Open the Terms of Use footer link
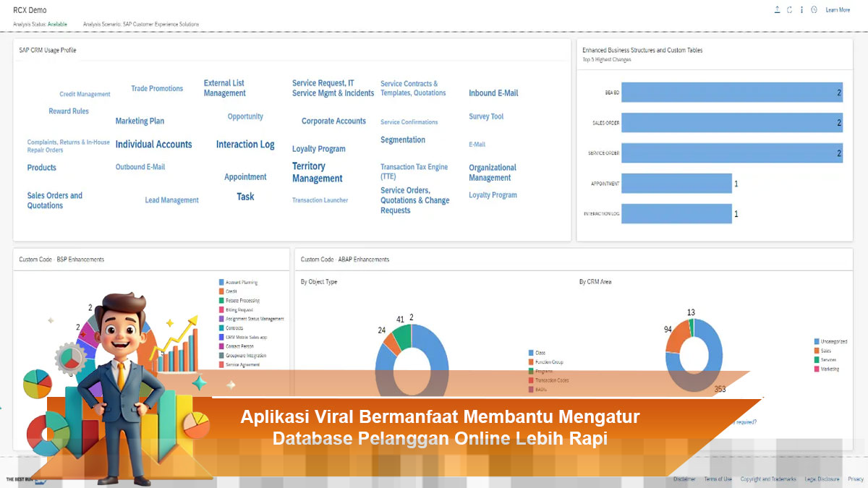The width and height of the screenshot is (868, 488). [x=718, y=478]
